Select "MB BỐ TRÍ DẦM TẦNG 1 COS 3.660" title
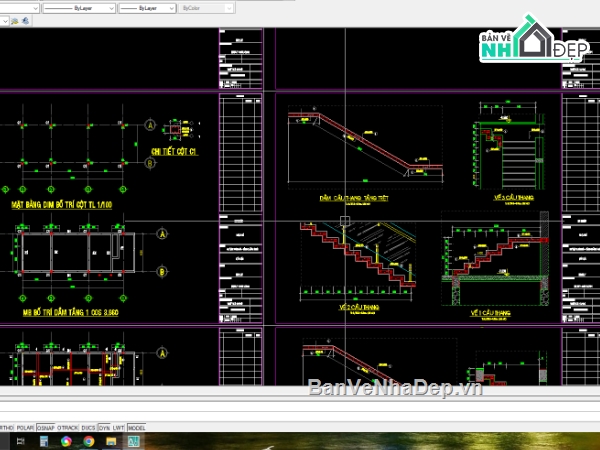 [70, 312]
